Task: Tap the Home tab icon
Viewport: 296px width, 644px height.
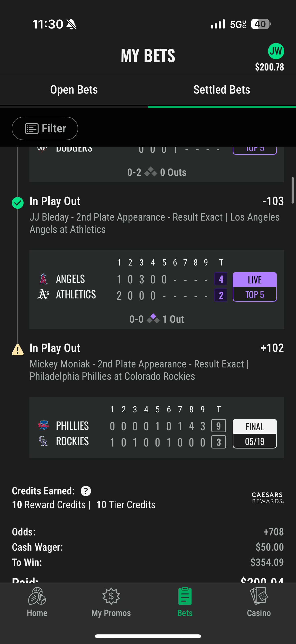Action: click(x=37, y=596)
